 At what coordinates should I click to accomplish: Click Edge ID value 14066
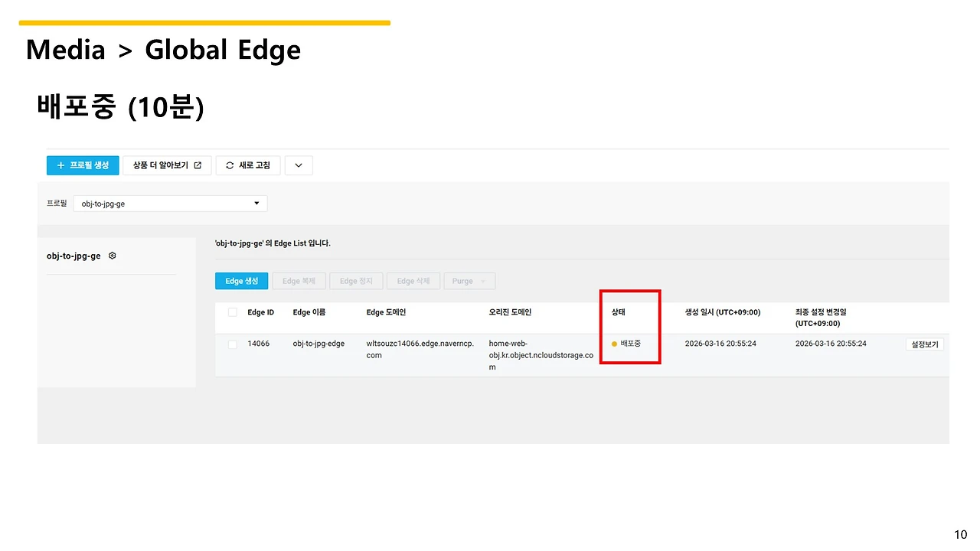pyautogui.click(x=259, y=344)
